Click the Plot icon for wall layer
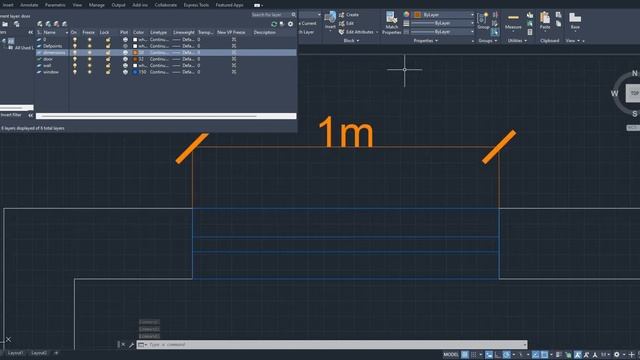 [125, 65]
